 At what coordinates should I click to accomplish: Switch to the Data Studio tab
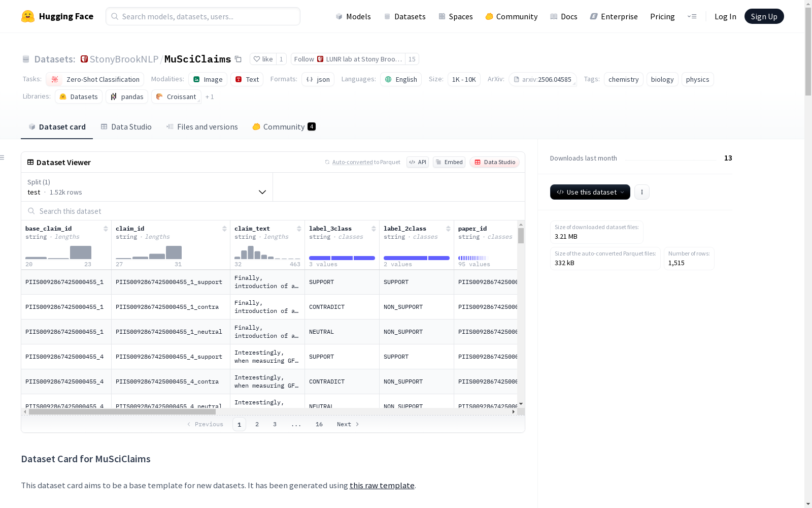(x=126, y=126)
